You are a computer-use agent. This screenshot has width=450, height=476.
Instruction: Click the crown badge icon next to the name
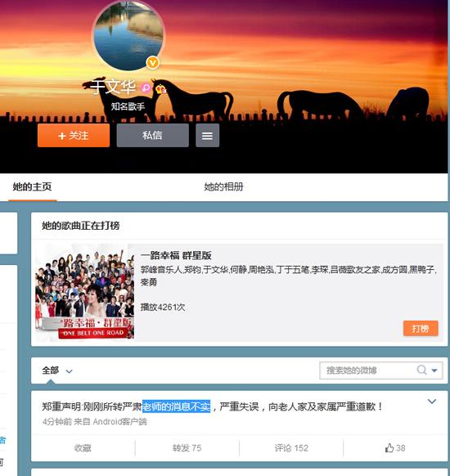pyautogui.click(x=160, y=89)
